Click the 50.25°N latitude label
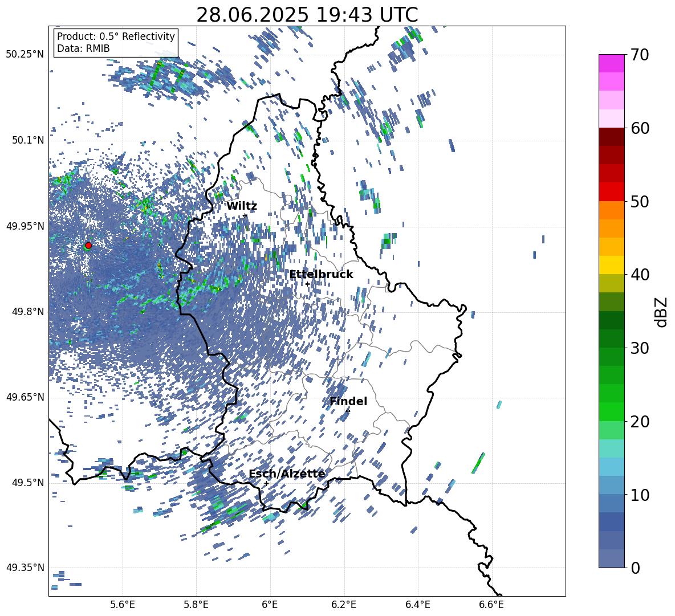 pos(25,55)
